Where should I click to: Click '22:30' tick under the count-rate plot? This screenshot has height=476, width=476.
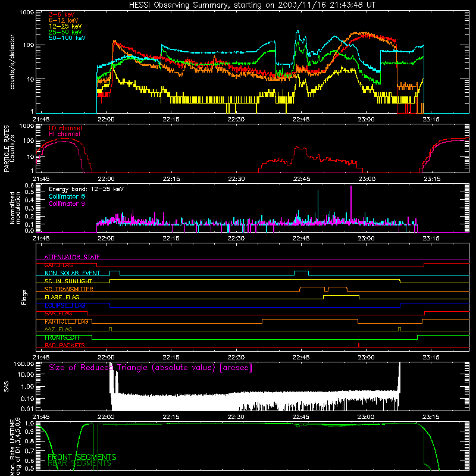click(x=236, y=120)
